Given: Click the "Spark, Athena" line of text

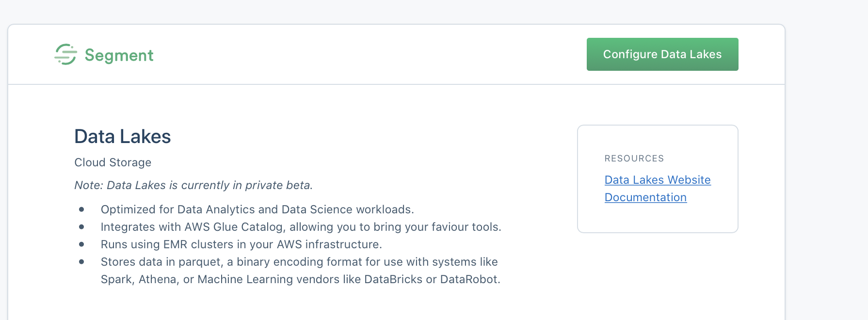Looking at the screenshot, I should pyautogui.click(x=300, y=279).
